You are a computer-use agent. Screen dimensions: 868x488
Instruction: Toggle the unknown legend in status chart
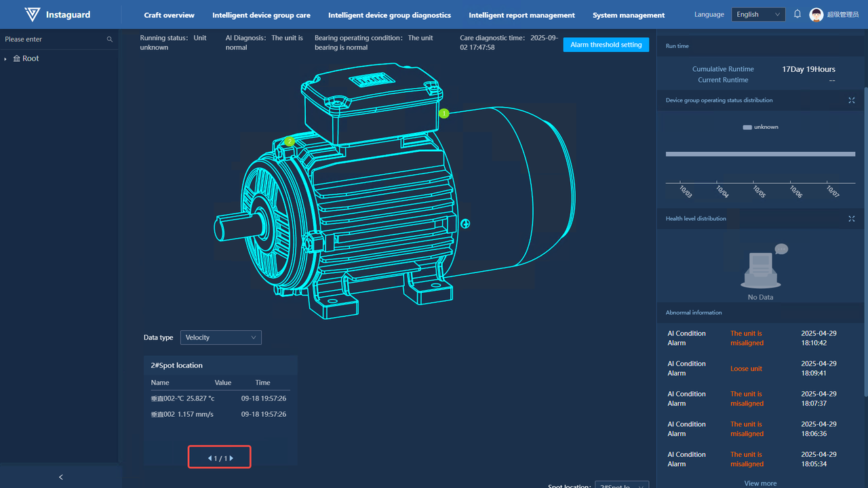(x=760, y=127)
